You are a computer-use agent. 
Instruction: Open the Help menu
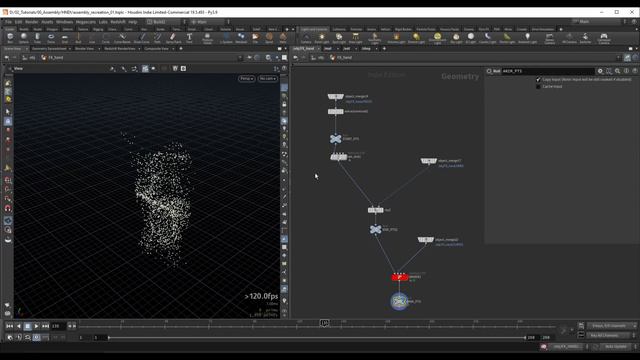coord(133,22)
